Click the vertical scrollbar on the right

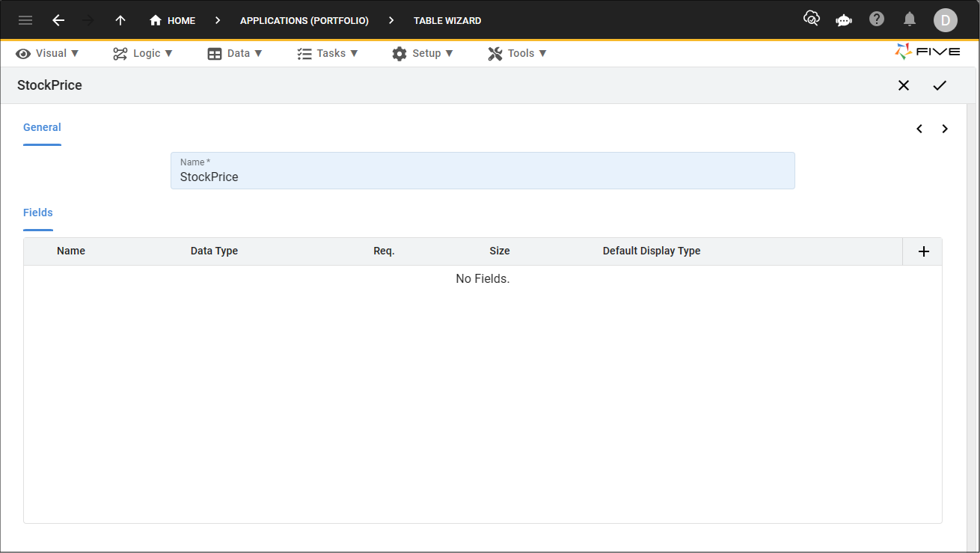click(x=972, y=328)
